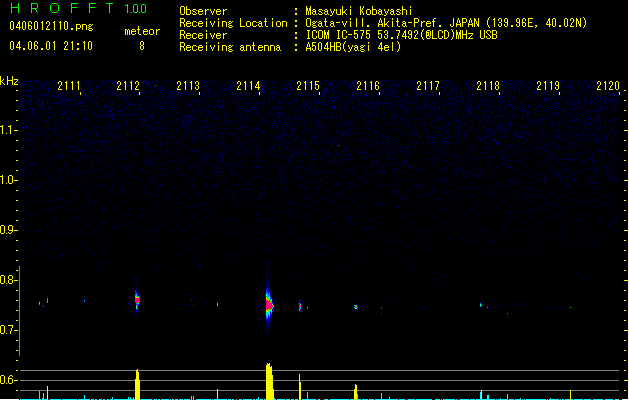629x400 pixels.
Task: Click the Receiving Location text with Ogata-vill. Akita-Pref.
Action: coord(446,23)
